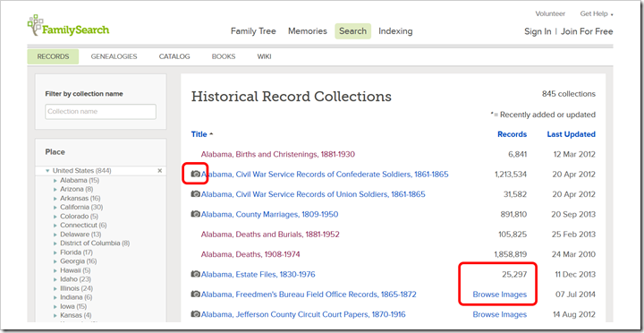Open the Indexing menu
Viewport: 644px width, 333px height.
[x=395, y=31]
